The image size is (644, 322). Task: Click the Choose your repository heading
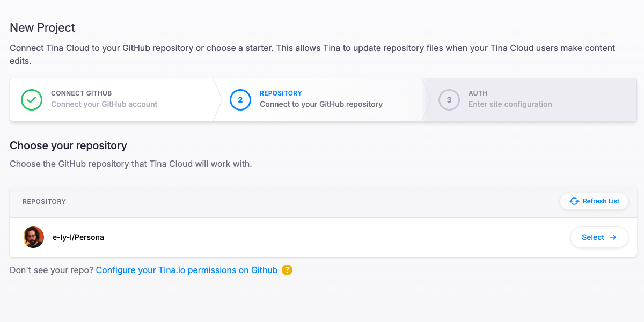[68, 145]
